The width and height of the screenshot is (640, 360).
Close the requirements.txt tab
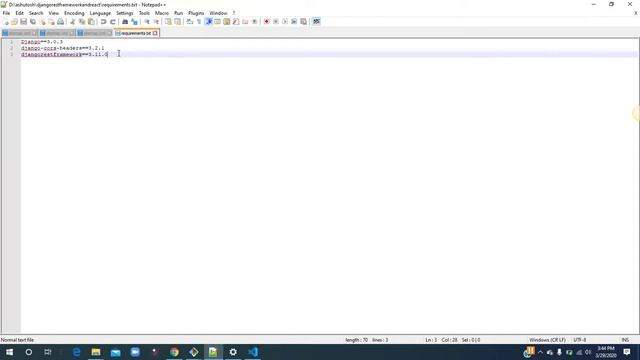[x=155, y=33]
